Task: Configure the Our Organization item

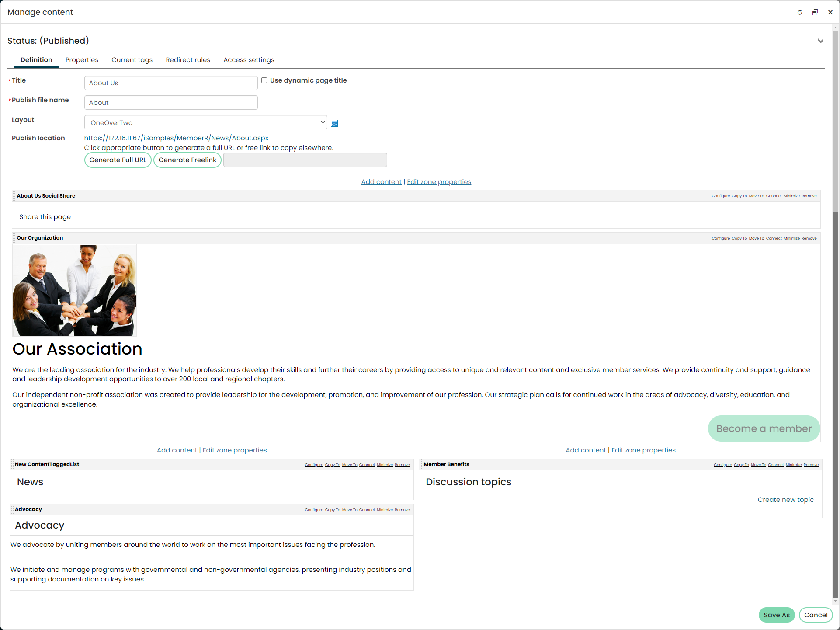Action: point(721,238)
